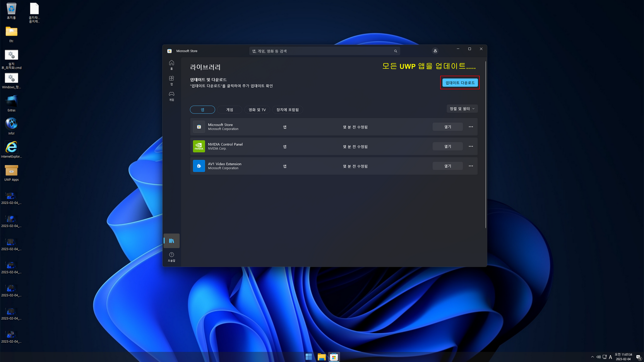Select the Info! desktop icon
The image size is (644, 362).
[x=11, y=126]
